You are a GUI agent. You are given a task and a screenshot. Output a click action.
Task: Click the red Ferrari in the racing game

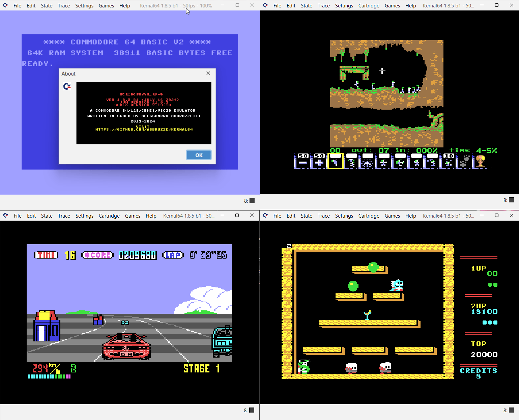126,346
